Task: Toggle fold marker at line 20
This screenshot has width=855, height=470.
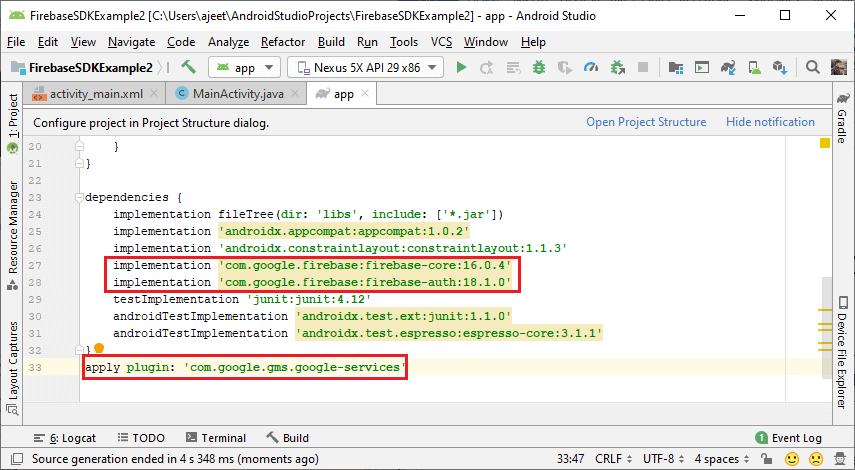Action: 80,146
